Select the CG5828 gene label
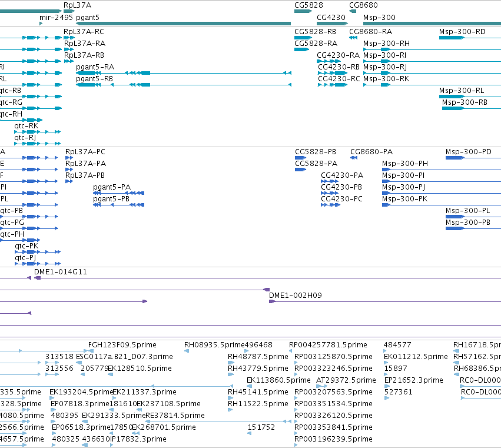The height and width of the screenshot is (448, 501). (308, 5)
